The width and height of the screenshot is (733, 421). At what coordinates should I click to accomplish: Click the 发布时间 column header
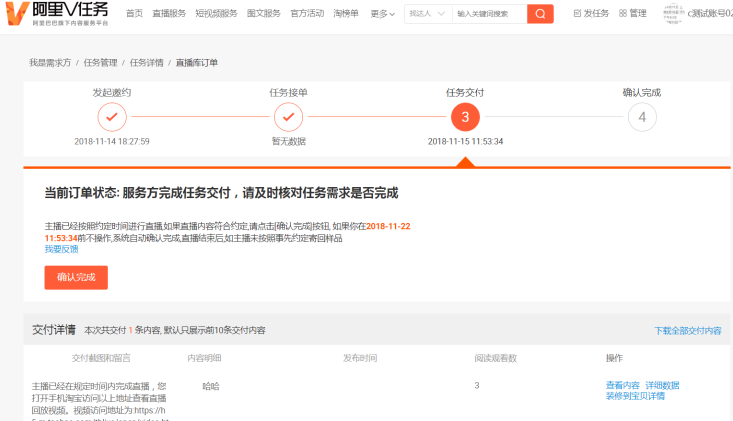coord(360,358)
